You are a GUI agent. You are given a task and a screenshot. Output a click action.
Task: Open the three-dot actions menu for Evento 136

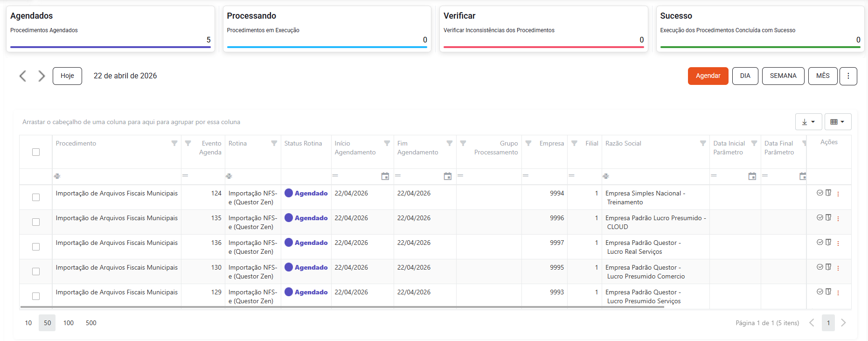[838, 244]
